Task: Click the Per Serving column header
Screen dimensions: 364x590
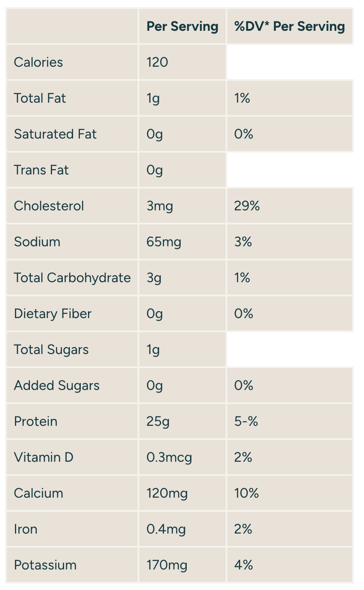Action: pos(182,27)
